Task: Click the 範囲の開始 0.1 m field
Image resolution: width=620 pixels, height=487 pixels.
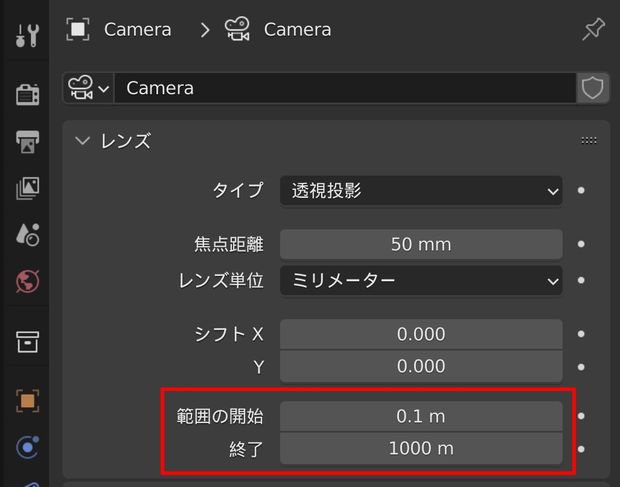Action: (x=421, y=416)
